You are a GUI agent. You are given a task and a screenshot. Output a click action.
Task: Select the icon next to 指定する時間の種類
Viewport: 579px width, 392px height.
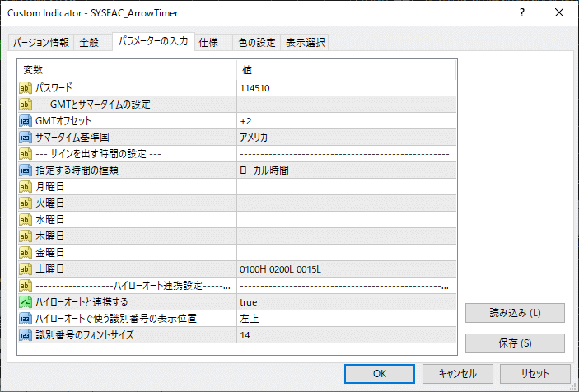25,170
